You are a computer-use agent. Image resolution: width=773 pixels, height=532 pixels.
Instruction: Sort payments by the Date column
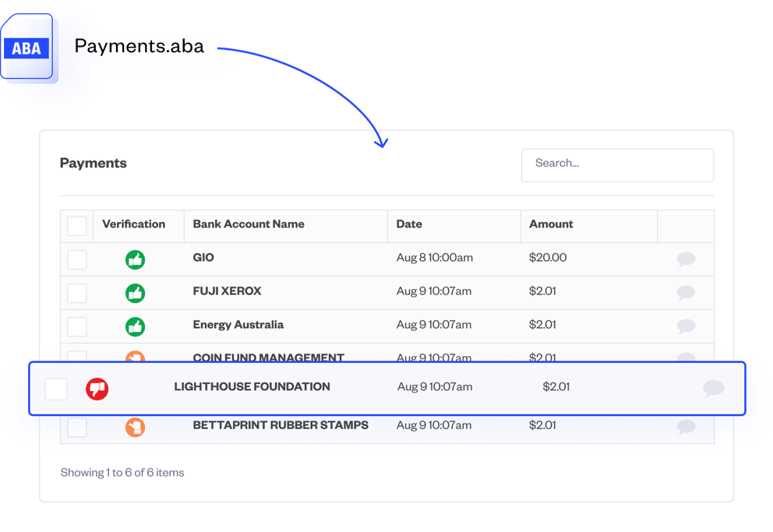click(x=409, y=224)
